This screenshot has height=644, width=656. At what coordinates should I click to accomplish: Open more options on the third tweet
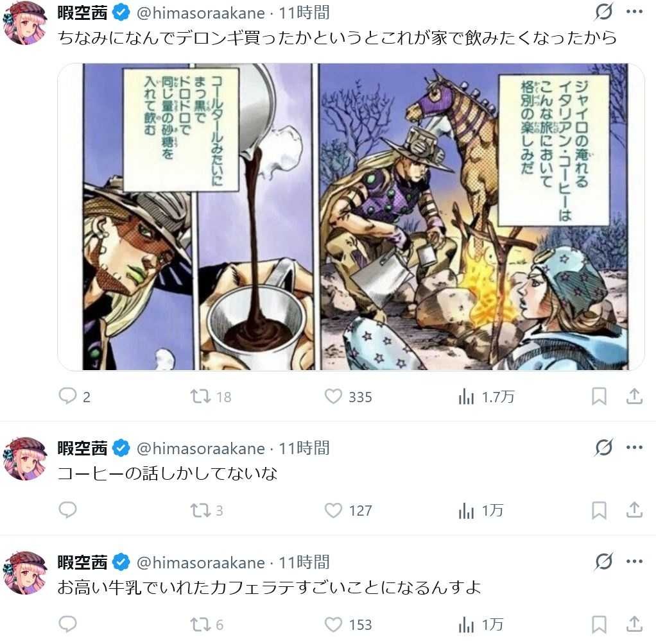pyautogui.click(x=634, y=561)
